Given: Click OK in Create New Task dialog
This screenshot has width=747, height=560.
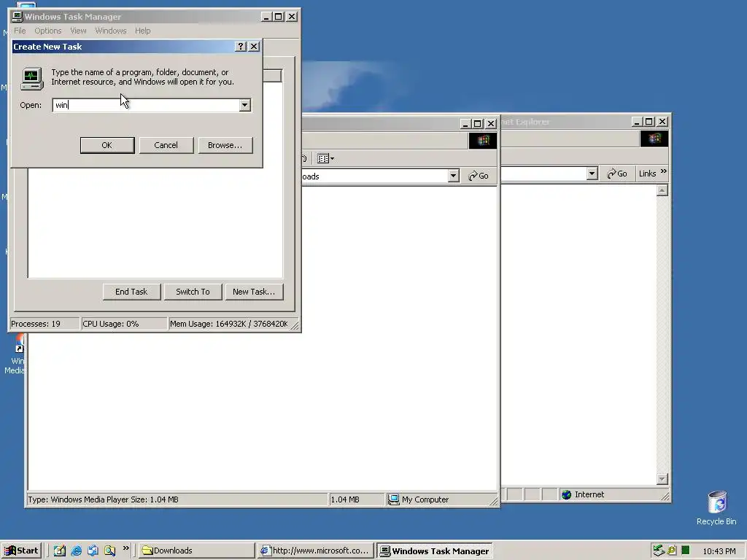Looking at the screenshot, I should [x=107, y=145].
